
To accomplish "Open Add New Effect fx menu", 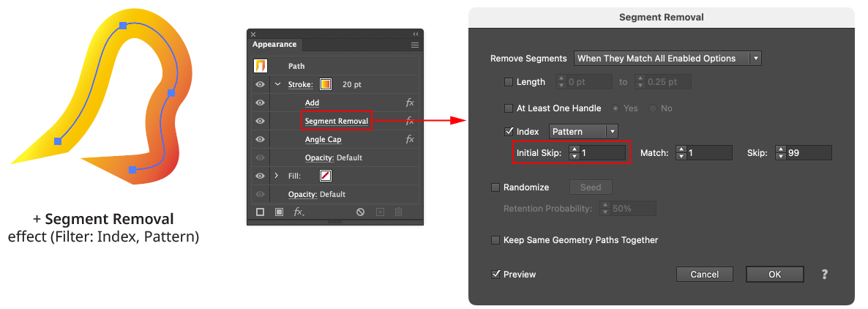I will 299,212.
